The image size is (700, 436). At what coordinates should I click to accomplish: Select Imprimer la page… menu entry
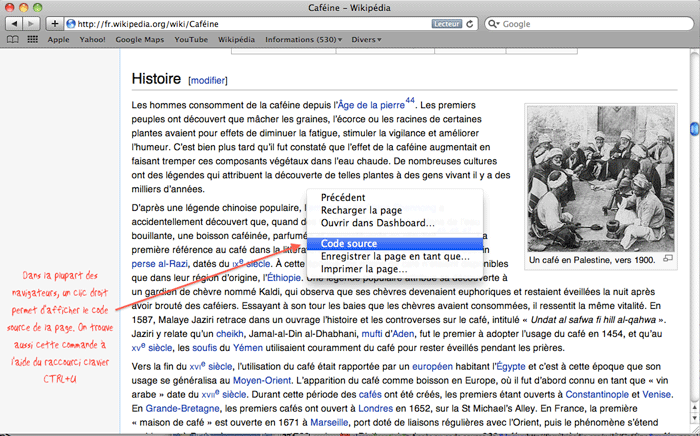[364, 269]
